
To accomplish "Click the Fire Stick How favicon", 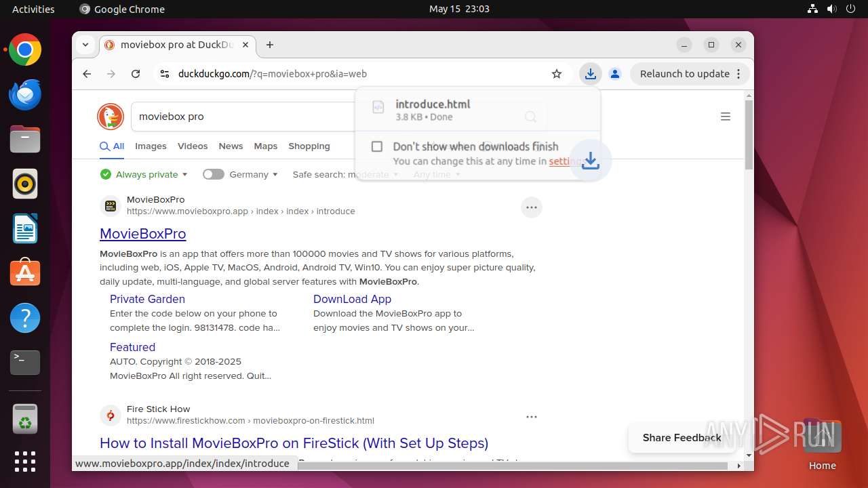I will coord(111,415).
